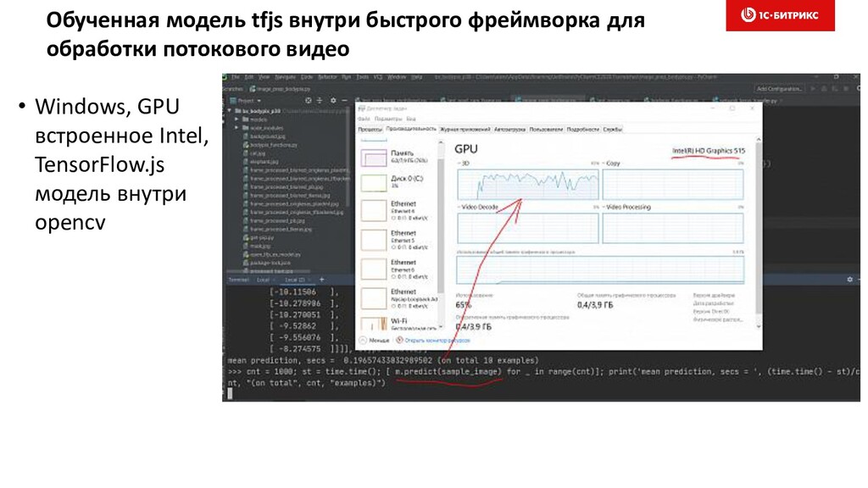Open the Code menu in PyCharm
This screenshot has width=868, height=488.
pyautogui.click(x=307, y=77)
